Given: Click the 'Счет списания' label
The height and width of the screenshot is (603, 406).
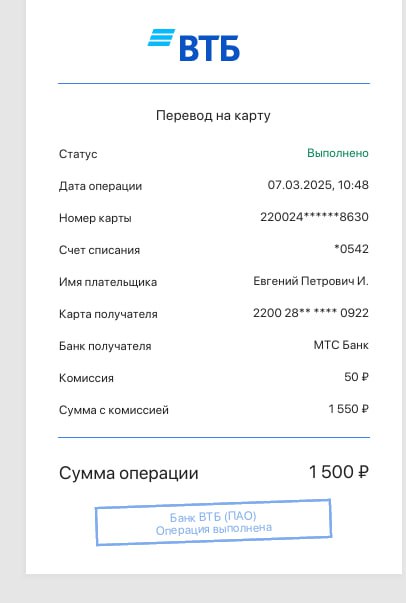Looking at the screenshot, I should click(99, 250).
